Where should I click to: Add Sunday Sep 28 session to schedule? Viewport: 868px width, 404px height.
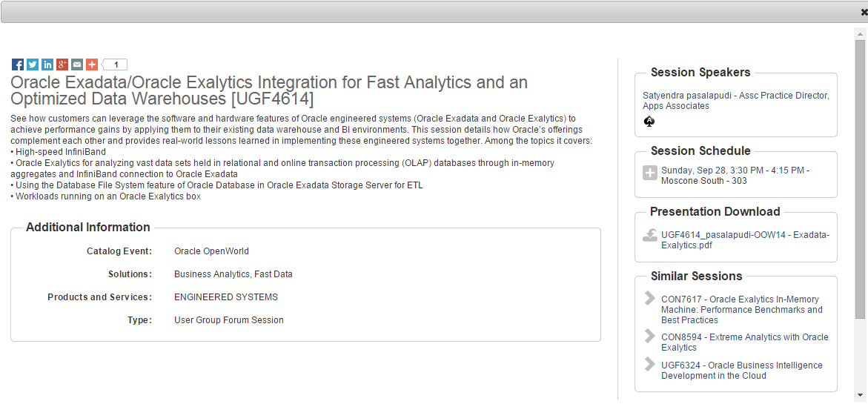pos(650,173)
